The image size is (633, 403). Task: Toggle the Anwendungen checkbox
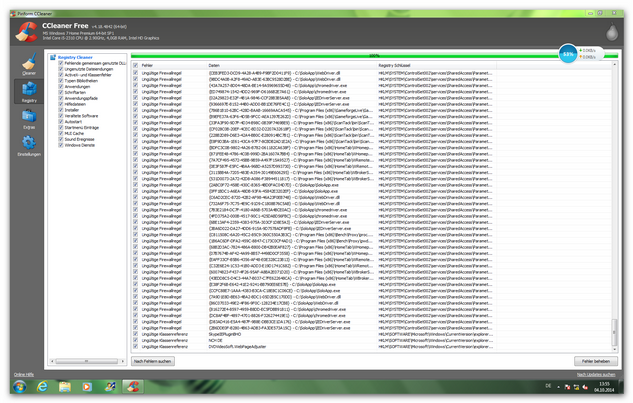point(61,86)
